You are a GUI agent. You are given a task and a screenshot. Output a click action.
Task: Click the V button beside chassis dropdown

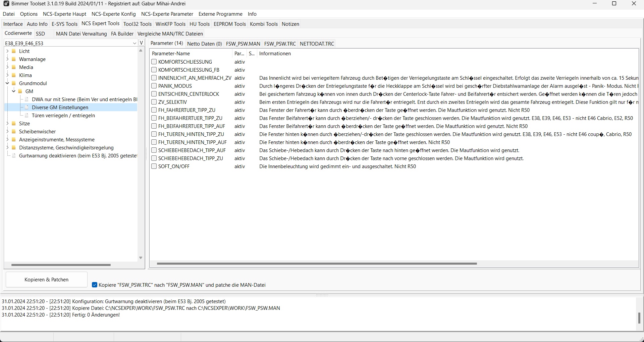[x=142, y=43]
